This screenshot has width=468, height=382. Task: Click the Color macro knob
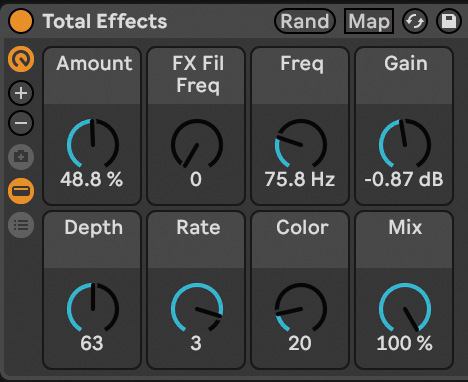click(301, 308)
